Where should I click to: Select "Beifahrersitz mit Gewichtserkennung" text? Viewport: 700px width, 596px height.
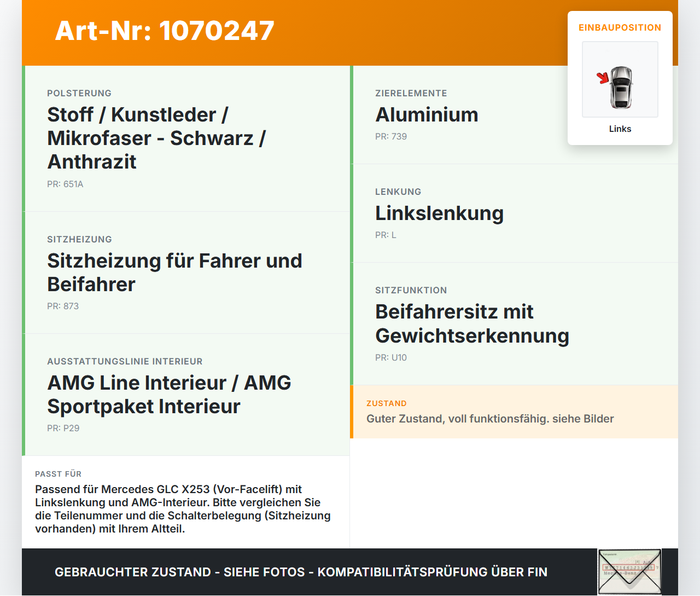[x=472, y=323]
